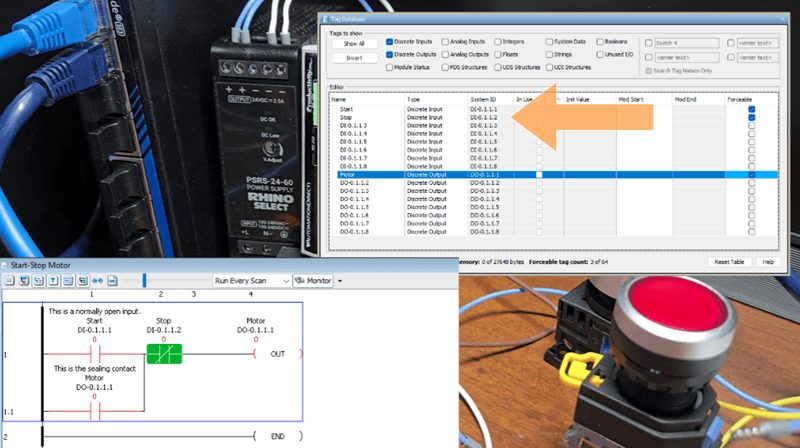The width and height of the screenshot is (800, 448).
Task: Select the Stop tag row name
Action: tap(346, 117)
